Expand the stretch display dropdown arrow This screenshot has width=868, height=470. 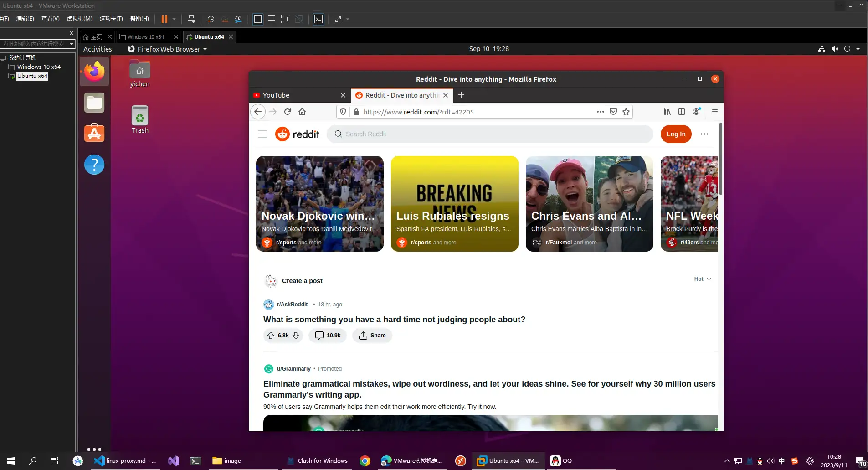(x=348, y=19)
